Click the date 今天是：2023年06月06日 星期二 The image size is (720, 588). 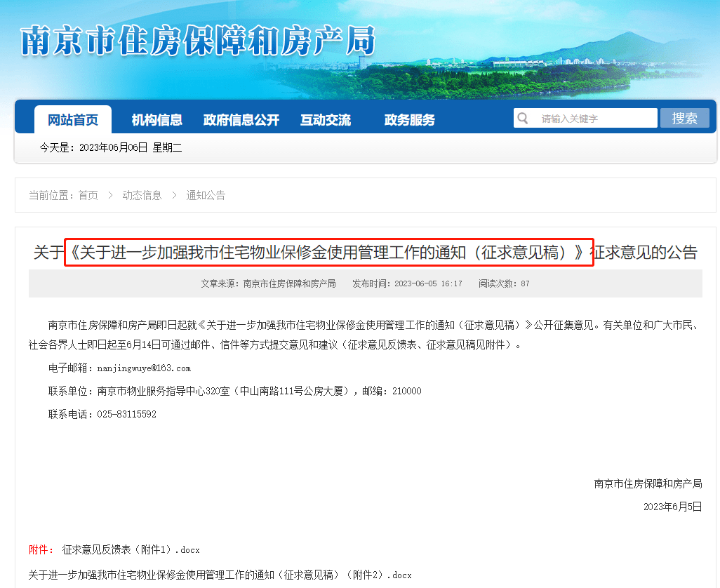click(111, 148)
